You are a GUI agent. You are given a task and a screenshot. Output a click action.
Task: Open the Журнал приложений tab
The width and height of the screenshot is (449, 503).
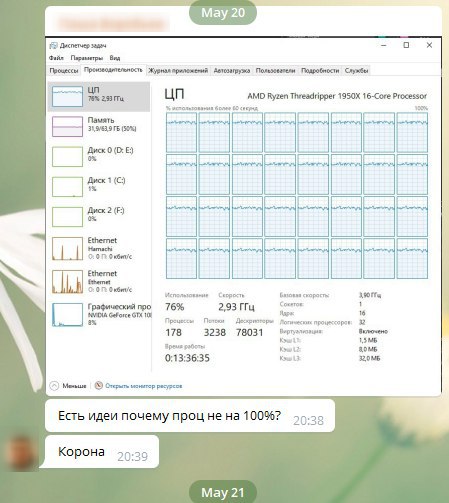pyautogui.click(x=178, y=70)
